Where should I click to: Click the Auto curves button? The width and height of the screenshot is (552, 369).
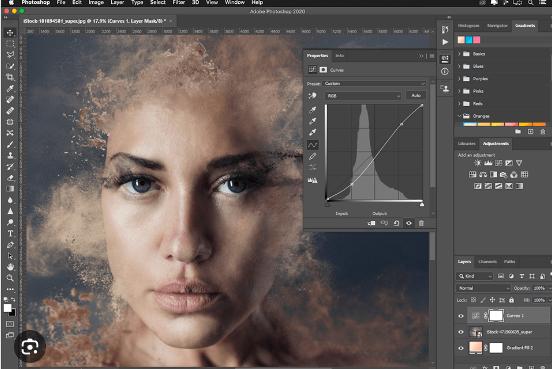416,95
